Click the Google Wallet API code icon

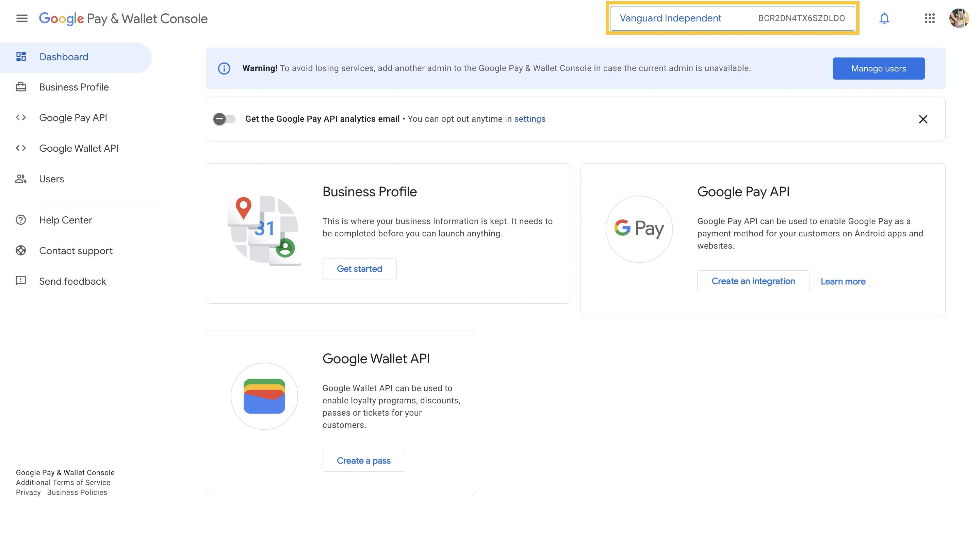pyautogui.click(x=21, y=148)
